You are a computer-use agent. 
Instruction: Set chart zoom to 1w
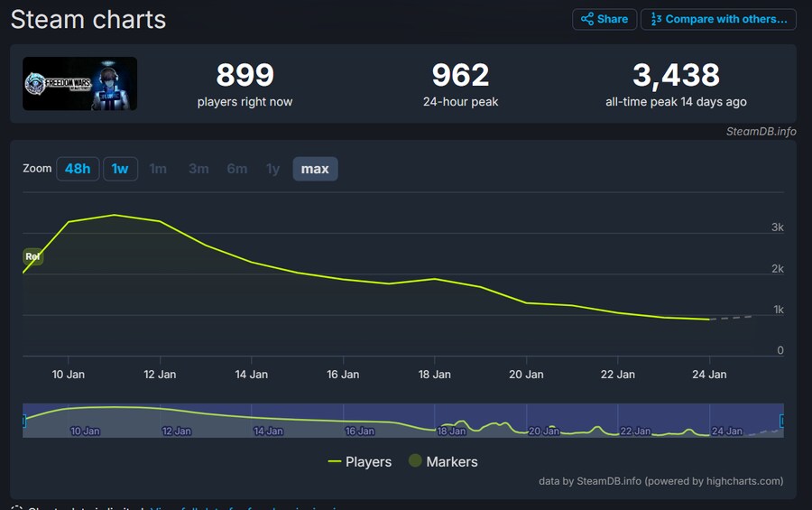(x=120, y=169)
